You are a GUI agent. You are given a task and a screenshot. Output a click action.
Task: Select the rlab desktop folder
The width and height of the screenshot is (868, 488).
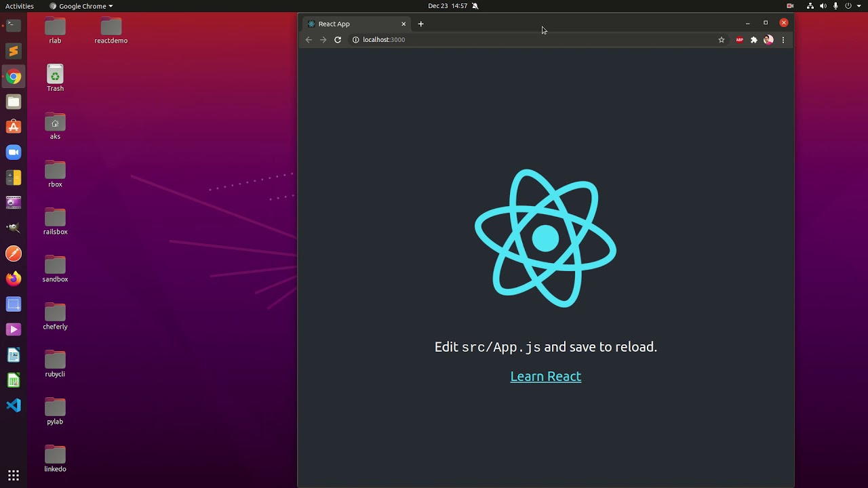55,31
